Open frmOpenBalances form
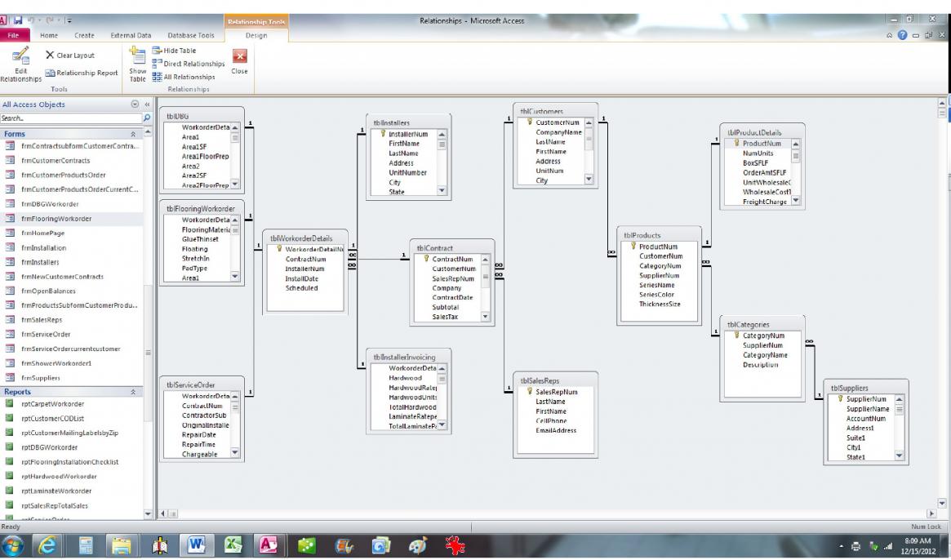This screenshot has width=951, height=560. click(48, 291)
